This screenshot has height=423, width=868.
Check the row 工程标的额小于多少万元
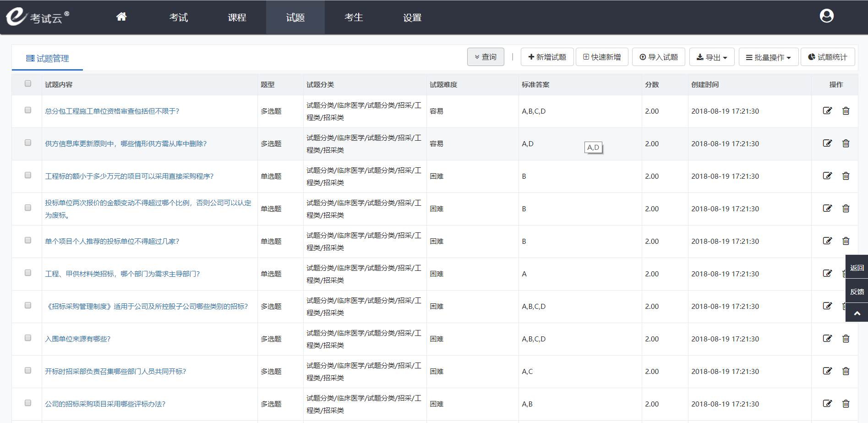click(x=28, y=175)
